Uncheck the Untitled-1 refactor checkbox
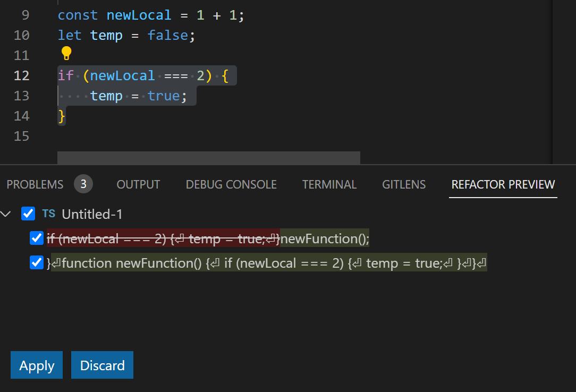The width and height of the screenshot is (576, 392). click(x=28, y=214)
